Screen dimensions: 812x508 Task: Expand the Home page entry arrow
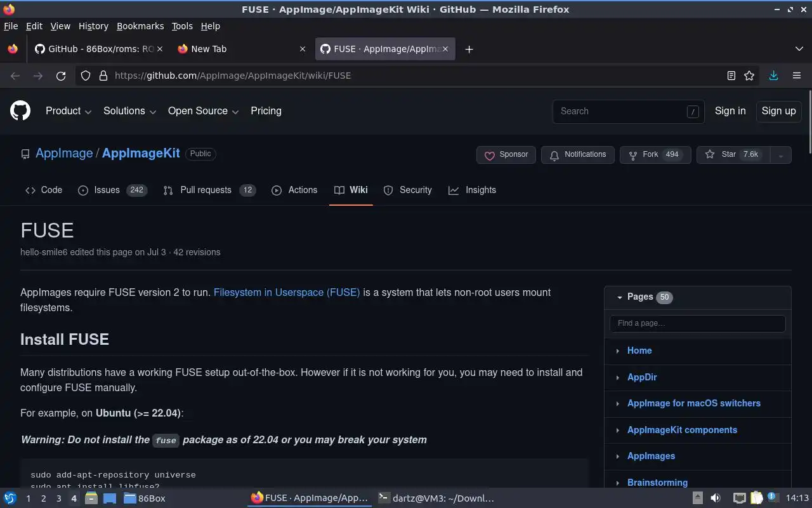tap(617, 351)
